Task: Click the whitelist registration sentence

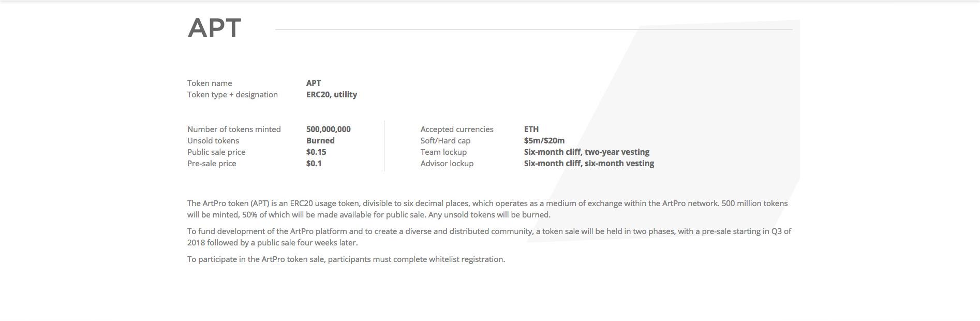Action: tap(346, 259)
